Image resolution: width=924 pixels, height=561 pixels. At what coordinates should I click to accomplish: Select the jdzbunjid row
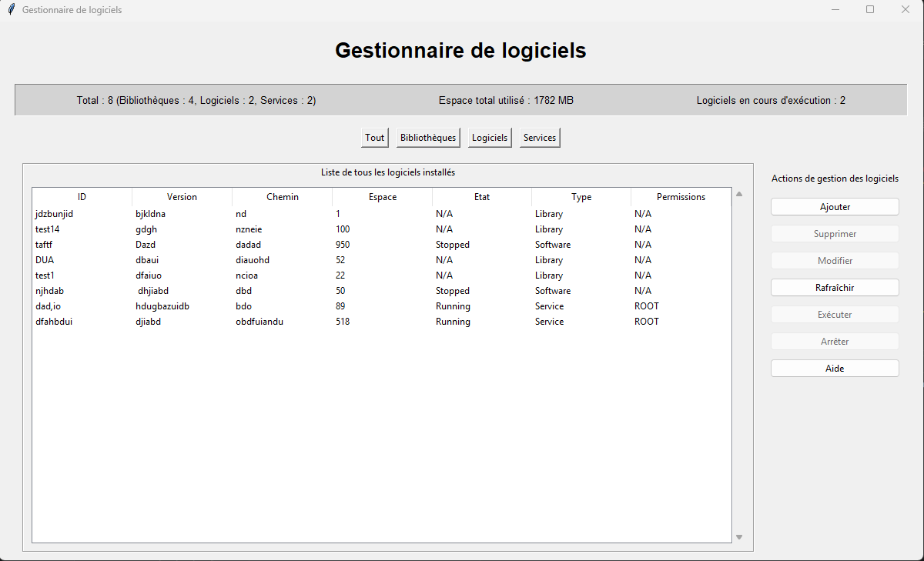click(382, 214)
